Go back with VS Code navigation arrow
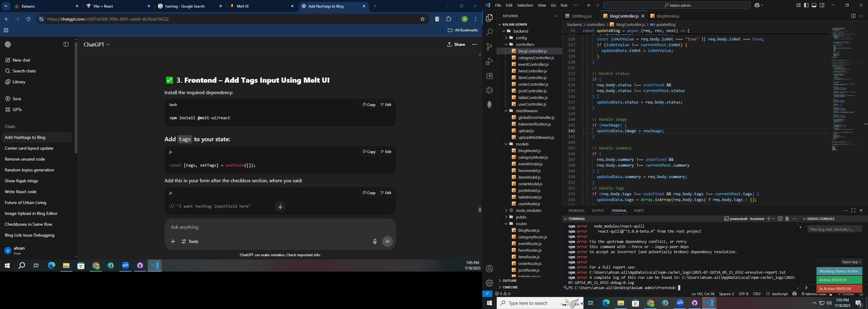Viewport: 868px width, 309px height. (x=589, y=5)
